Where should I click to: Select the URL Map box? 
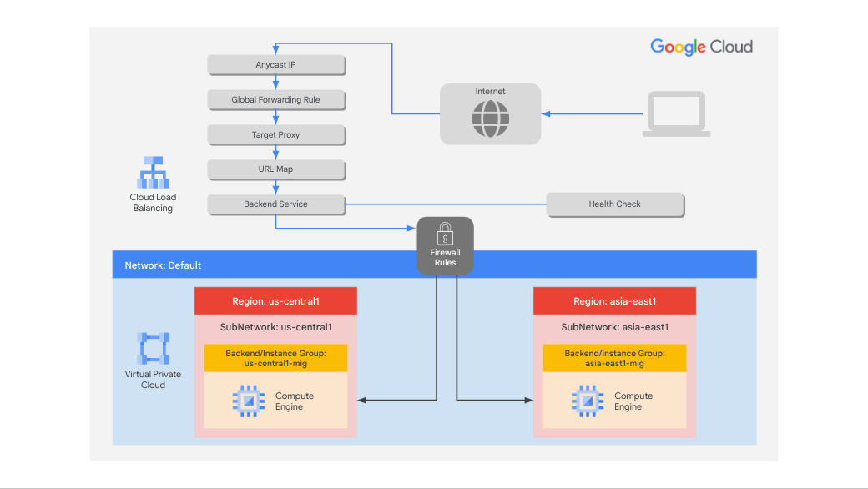click(276, 169)
